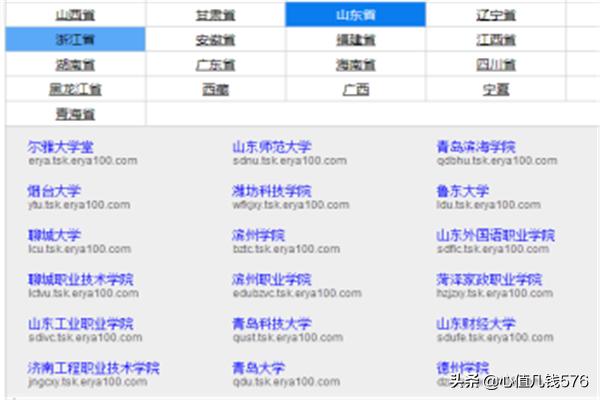This screenshot has height=400, width=600.
Task: Go to the 青岛大学 school link
Action: click(259, 368)
